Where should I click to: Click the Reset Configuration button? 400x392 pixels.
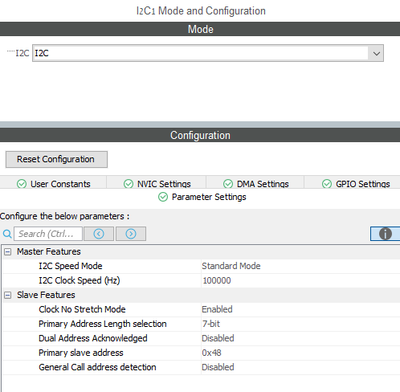[56, 159]
